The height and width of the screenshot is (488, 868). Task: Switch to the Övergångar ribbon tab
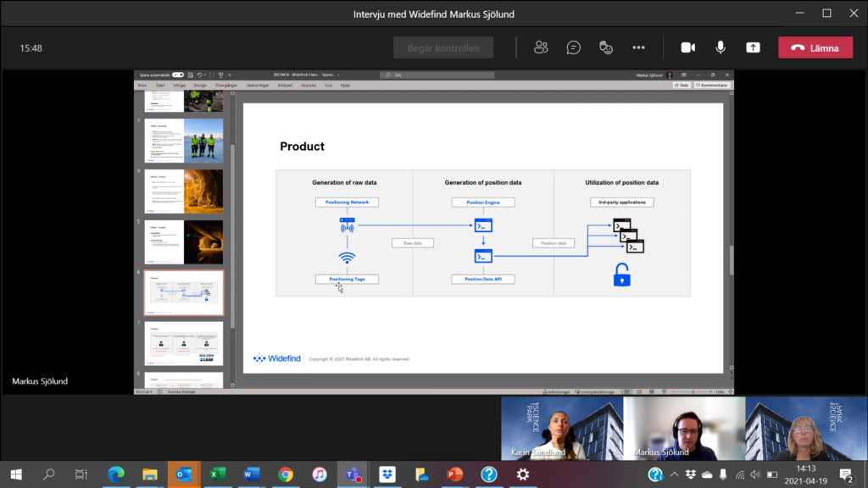pyautogui.click(x=226, y=86)
